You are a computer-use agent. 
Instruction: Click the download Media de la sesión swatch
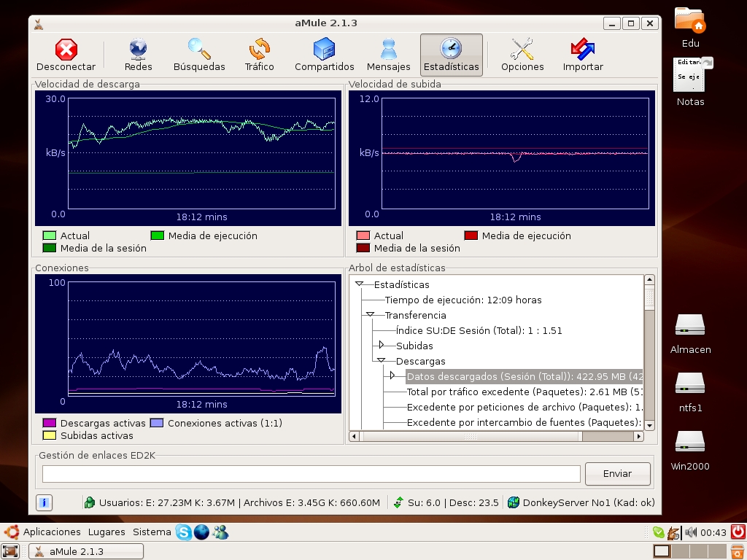pos(50,248)
